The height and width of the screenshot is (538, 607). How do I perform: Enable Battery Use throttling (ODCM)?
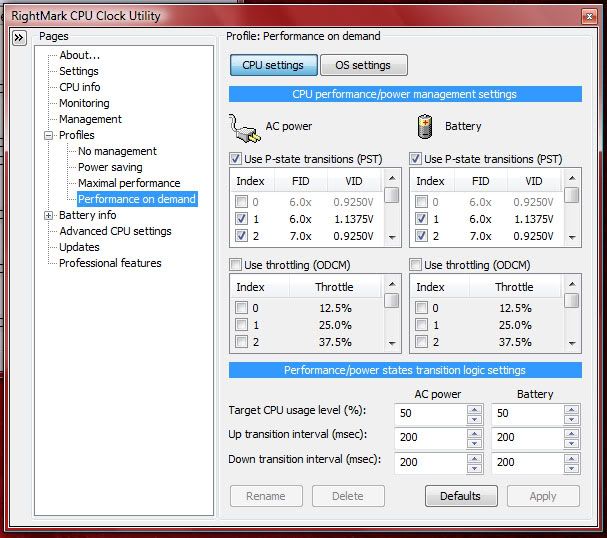pos(415,265)
